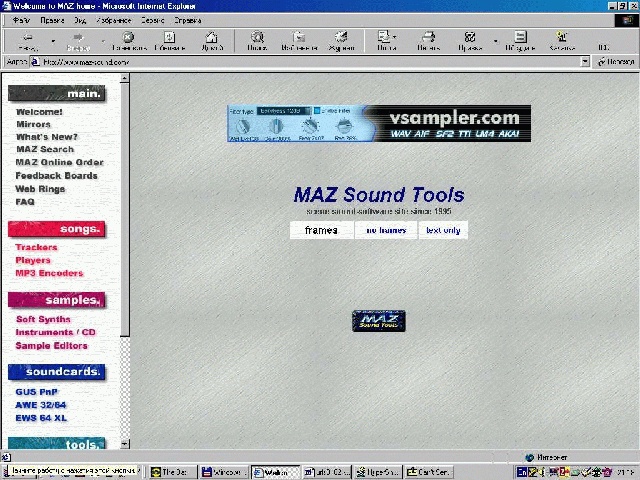The image size is (640, 480).
Task: Open the Edit (Правка) menu
Action: 52,20
